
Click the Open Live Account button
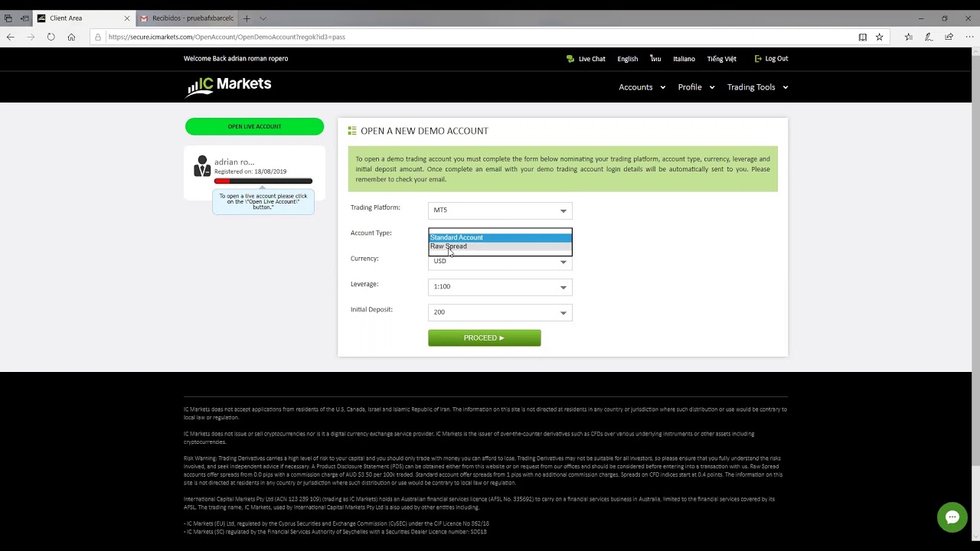pyautogui.click(x=254, y=126)
